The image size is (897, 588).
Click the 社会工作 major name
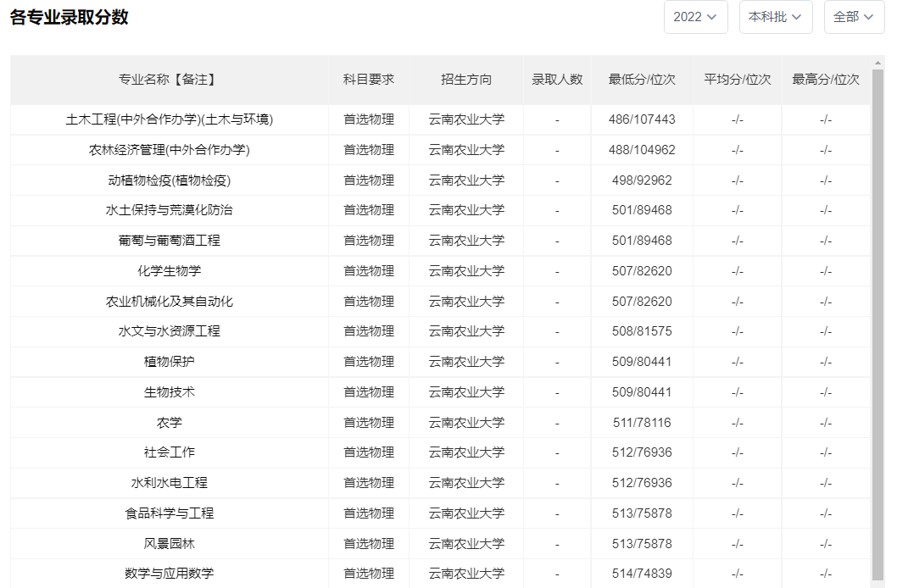point(169,452)
